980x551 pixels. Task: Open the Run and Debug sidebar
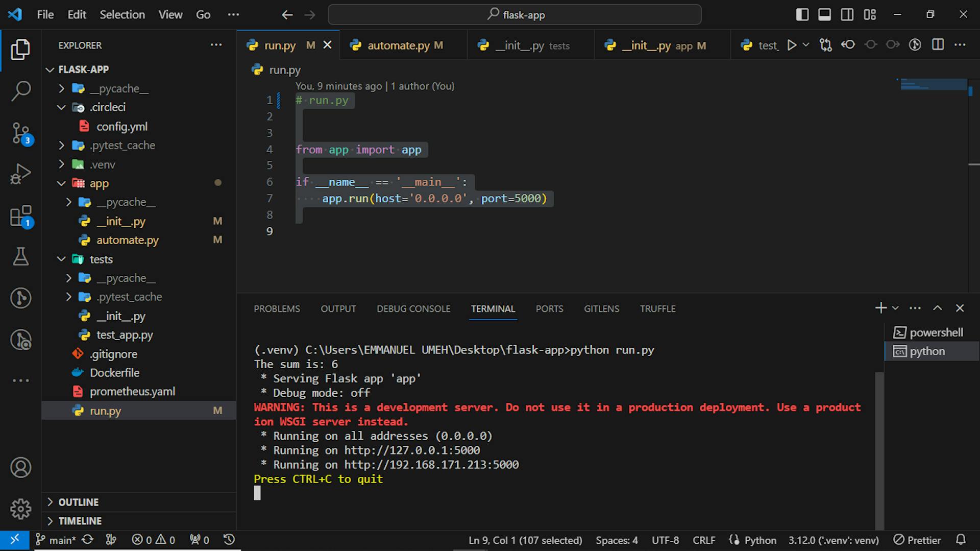click(20, 174)
